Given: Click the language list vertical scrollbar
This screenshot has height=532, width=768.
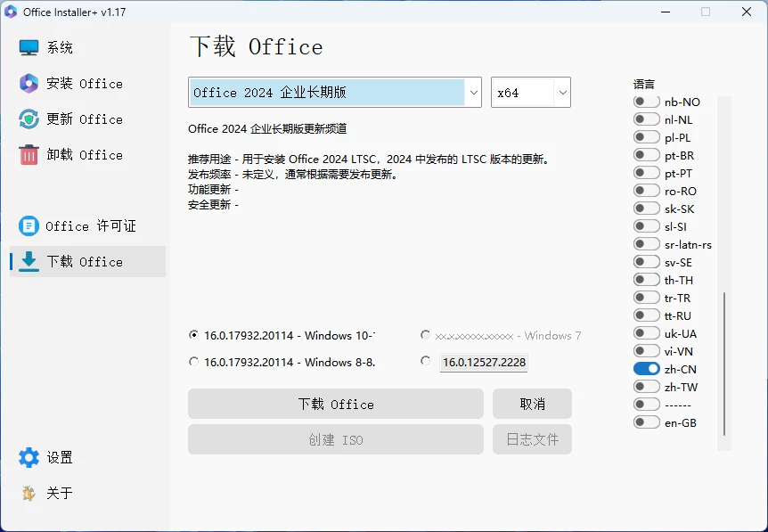Looking at the screenshot, I should 724,364.
